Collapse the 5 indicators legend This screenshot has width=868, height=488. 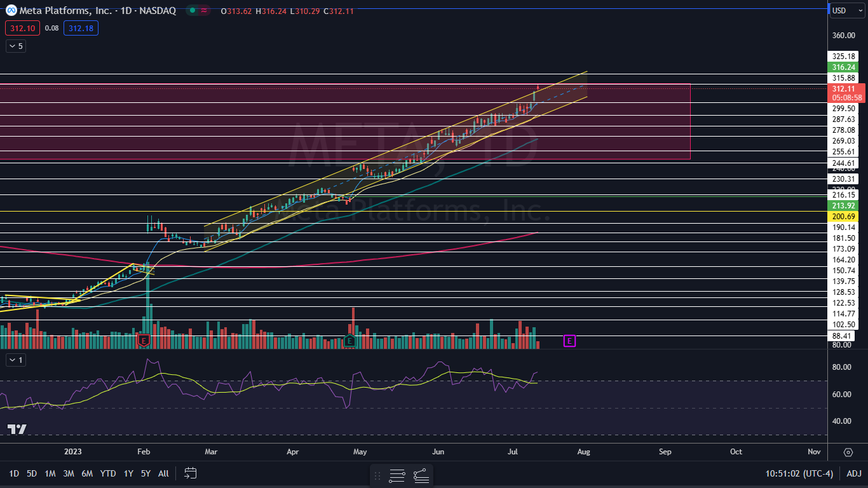click(x=16, y=46)
